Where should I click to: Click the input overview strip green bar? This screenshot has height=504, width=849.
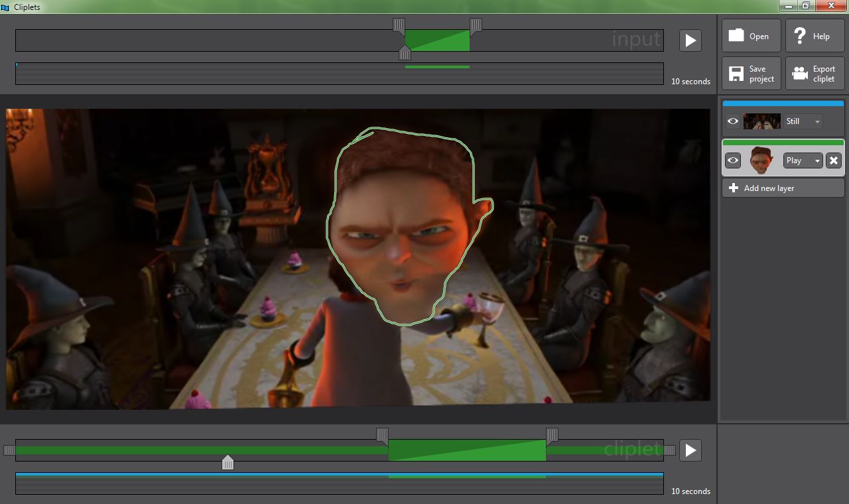point(437,67)
